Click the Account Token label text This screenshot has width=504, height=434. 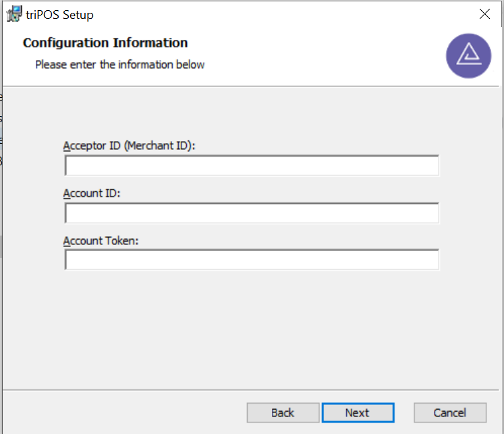click(101, 241)
